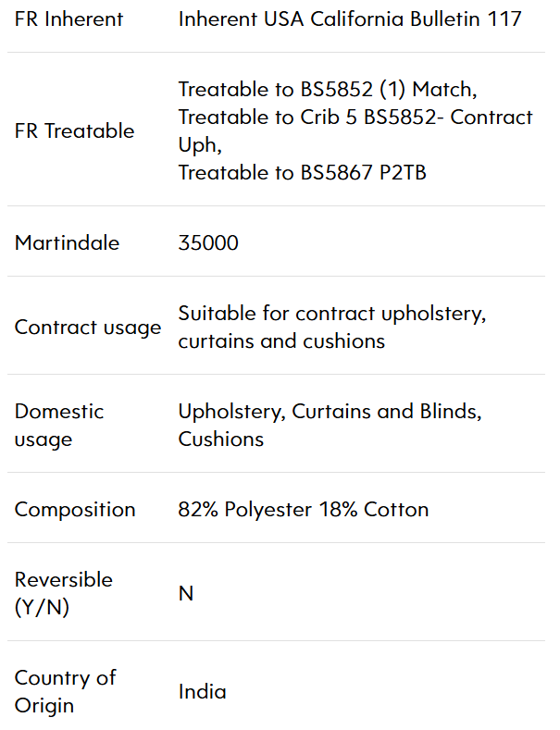Click the curtains and cushions text

click(x=281, y=340)
